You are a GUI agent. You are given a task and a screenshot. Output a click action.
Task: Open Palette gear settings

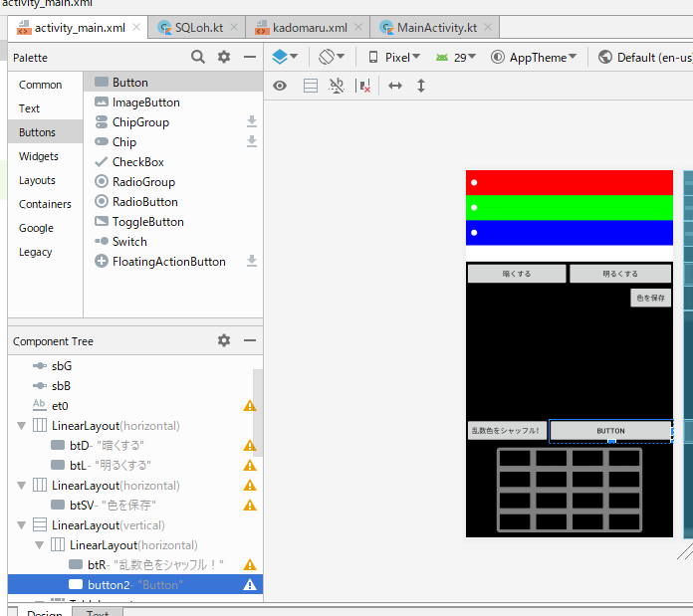tap(224, 57)
